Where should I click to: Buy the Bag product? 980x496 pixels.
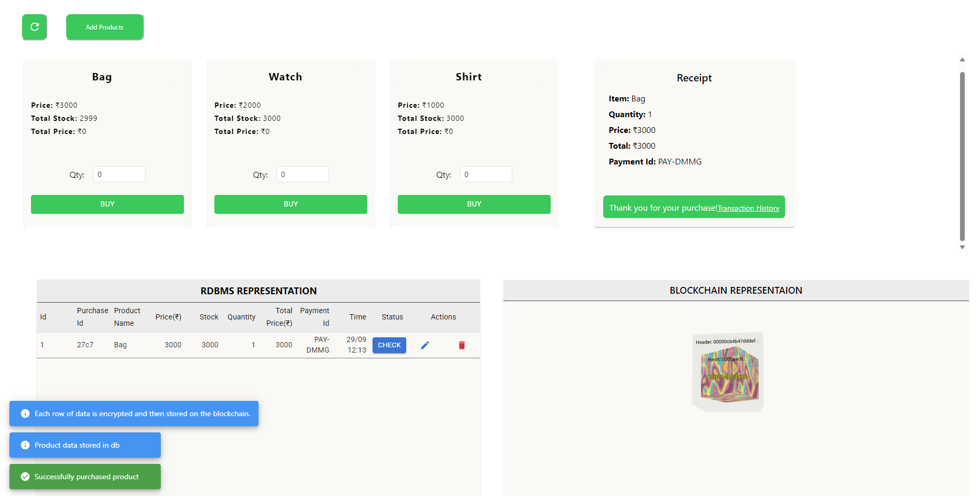pyautogui.click(x=107, y=204)
